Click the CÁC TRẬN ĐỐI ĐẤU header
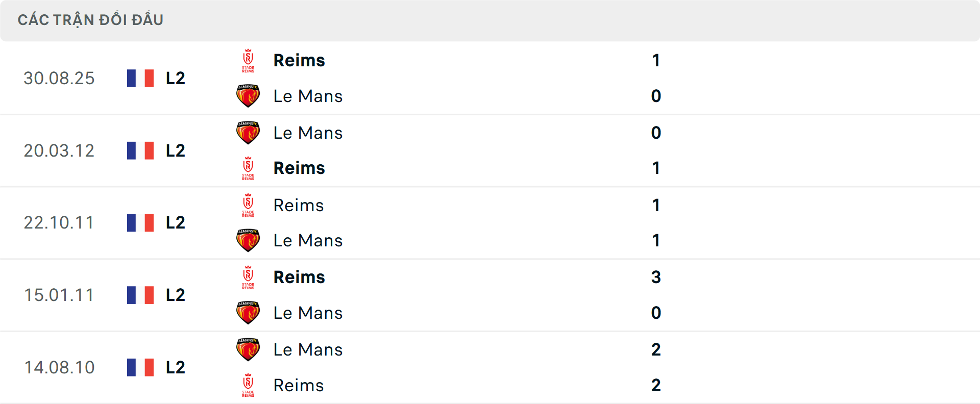980x404 pixels. [91, 19]
